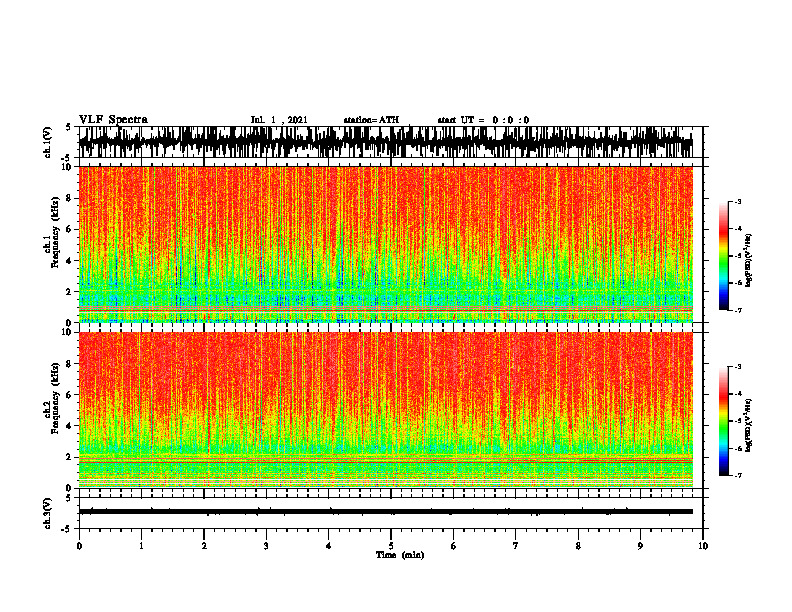
Task: Click the "10" kHz tick on ch.1 frequency axis
Action: click(68, 167)
